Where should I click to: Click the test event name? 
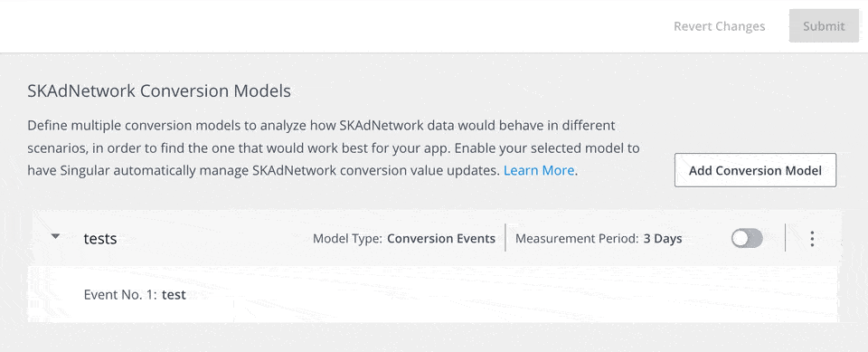(174, 294)
